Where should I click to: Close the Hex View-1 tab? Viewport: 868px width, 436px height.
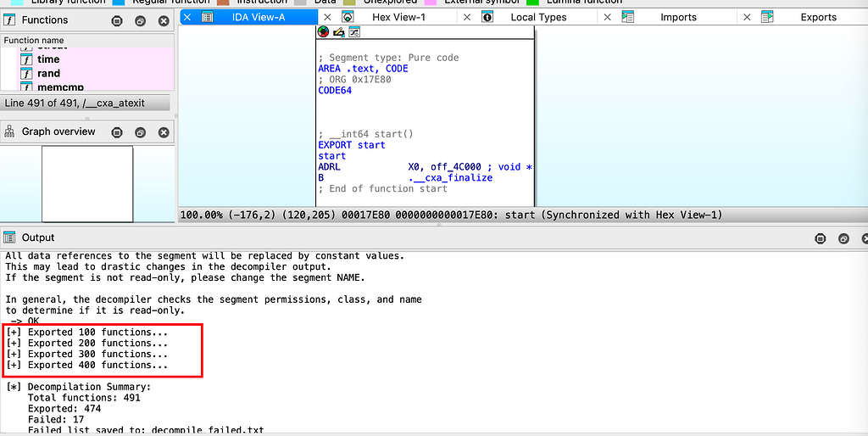[x=327, y=17]
